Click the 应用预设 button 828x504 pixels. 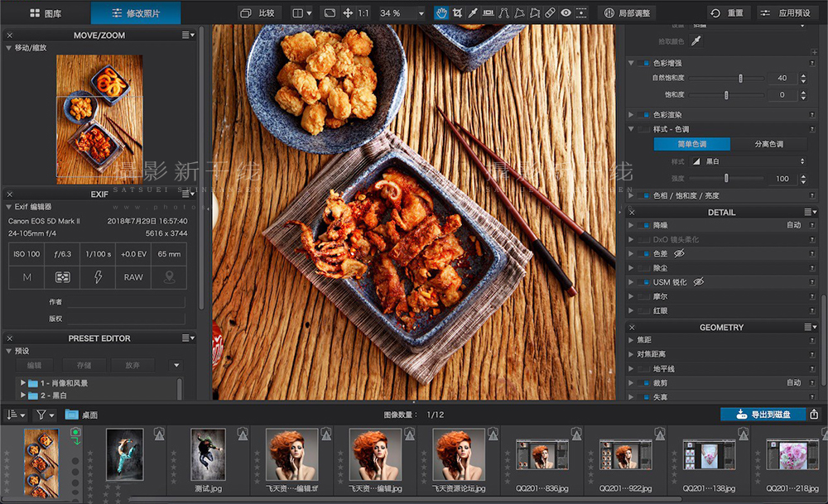click(x=787, y=13)
